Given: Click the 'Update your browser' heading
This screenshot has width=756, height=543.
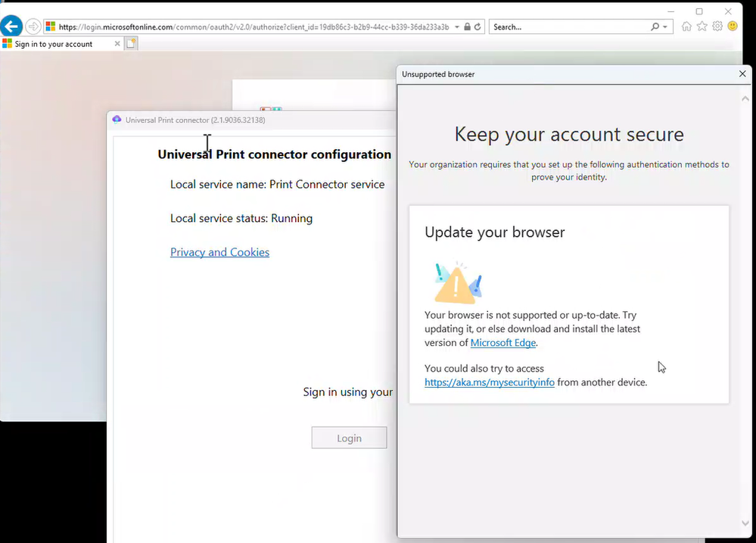Looking at the screenshot, I should 495,232.
